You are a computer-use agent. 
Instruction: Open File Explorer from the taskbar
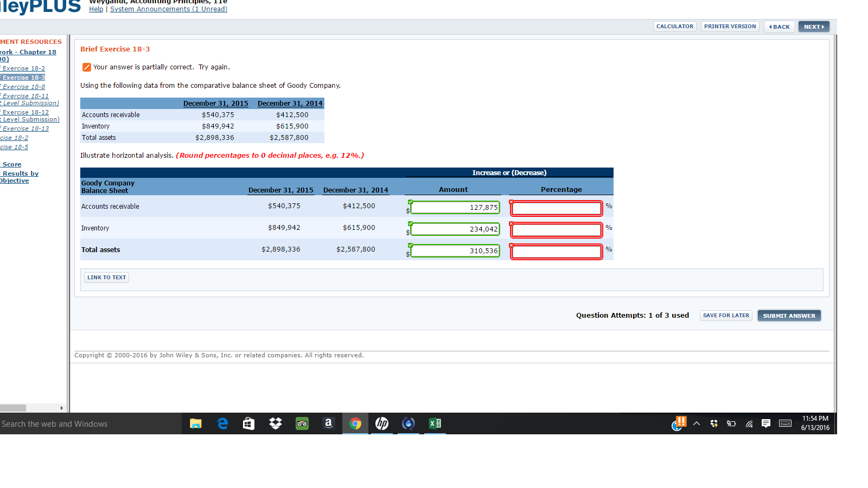[x=196, y=423]
